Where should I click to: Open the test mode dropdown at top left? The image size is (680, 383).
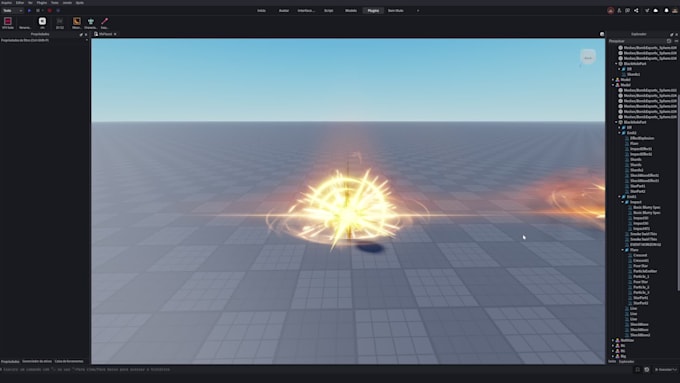(12, 10)
